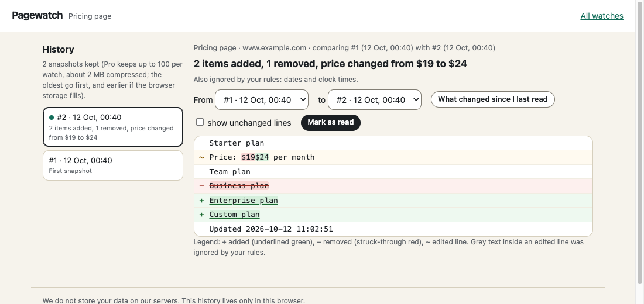
Task: Click the Mark as read button
Action: pyautogui.click(x=331, y=122)
